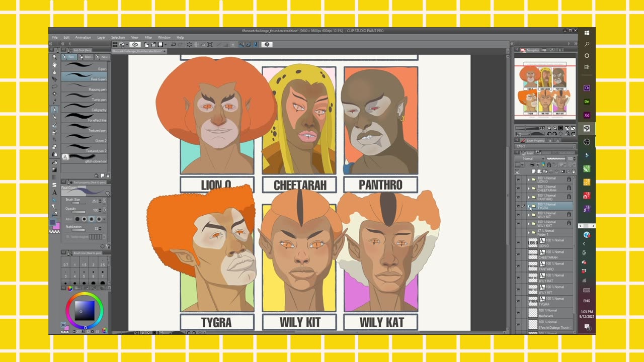Click the grid icon at toolbar start
644x362 pixels.
point(115,44)
